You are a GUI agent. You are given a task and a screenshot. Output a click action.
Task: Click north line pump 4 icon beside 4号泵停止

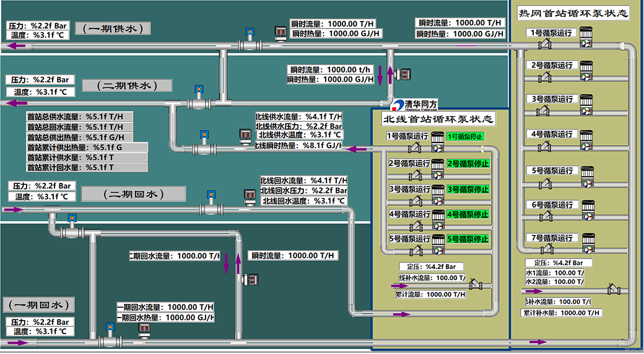[x=437, y=220]
